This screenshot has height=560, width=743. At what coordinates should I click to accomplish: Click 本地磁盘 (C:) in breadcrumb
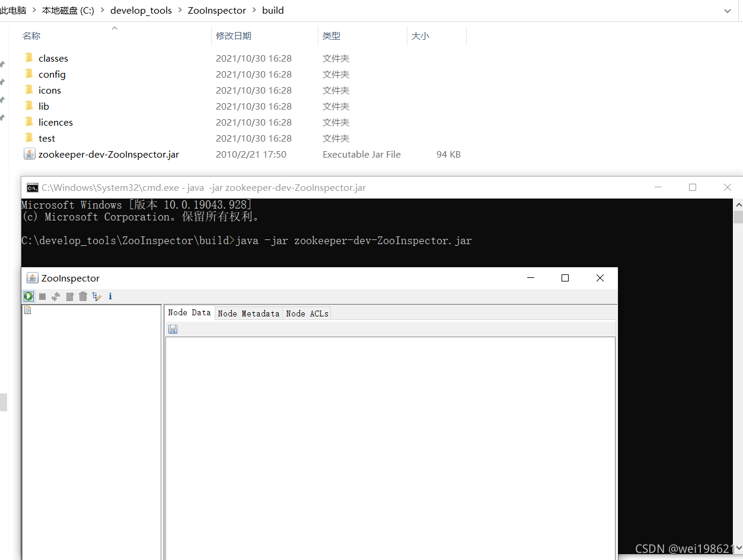(68, 11)
